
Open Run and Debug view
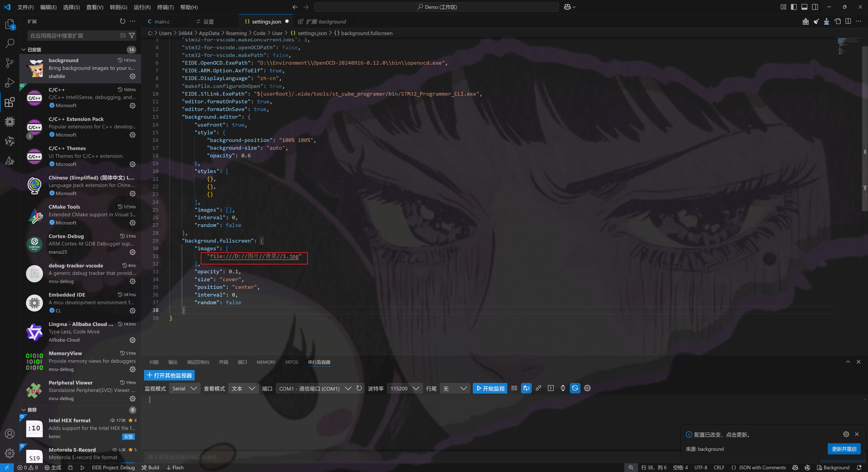coord(9,82)
